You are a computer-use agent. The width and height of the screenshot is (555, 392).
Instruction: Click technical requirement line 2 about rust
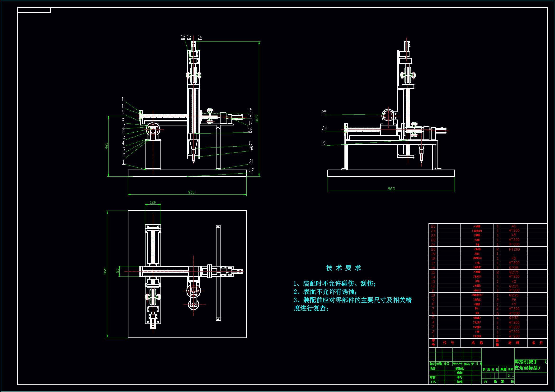325,292
